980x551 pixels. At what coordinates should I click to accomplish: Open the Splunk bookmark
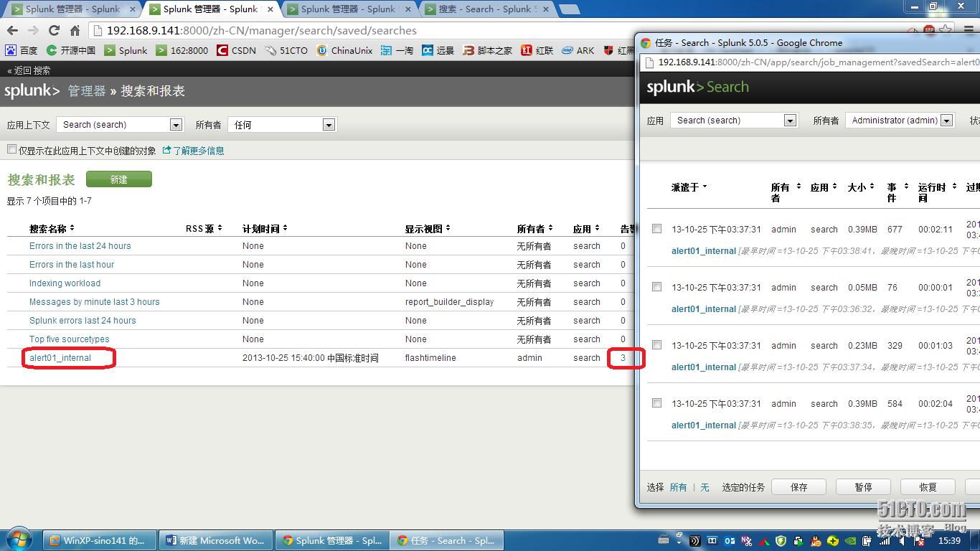tap(126, 50)
